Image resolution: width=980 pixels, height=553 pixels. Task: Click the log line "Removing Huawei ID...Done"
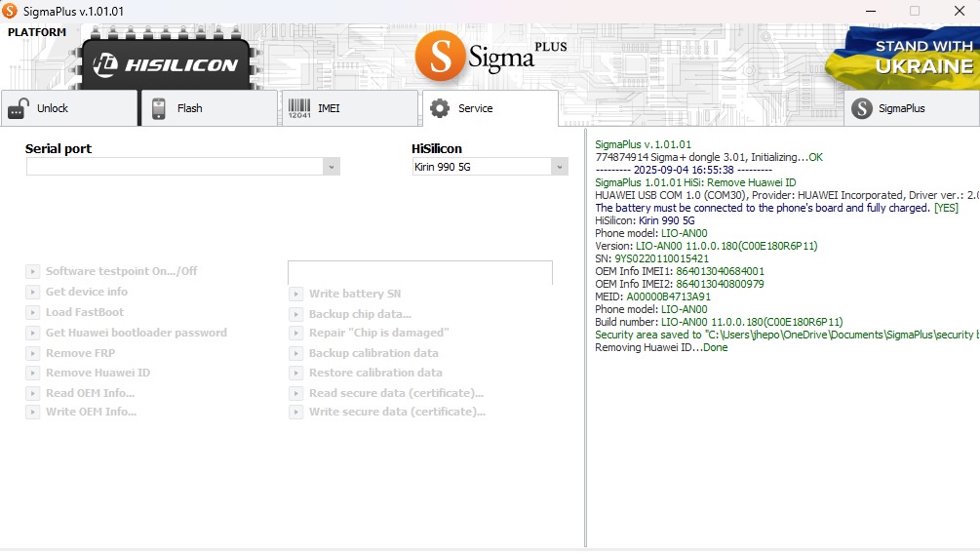(661, 347)
